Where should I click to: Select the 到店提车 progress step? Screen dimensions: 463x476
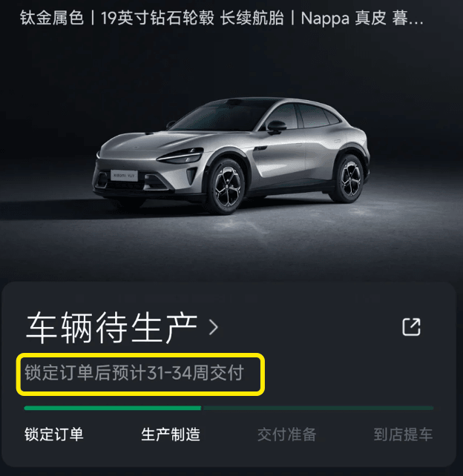pyautogui.click(x=403, y=434)
